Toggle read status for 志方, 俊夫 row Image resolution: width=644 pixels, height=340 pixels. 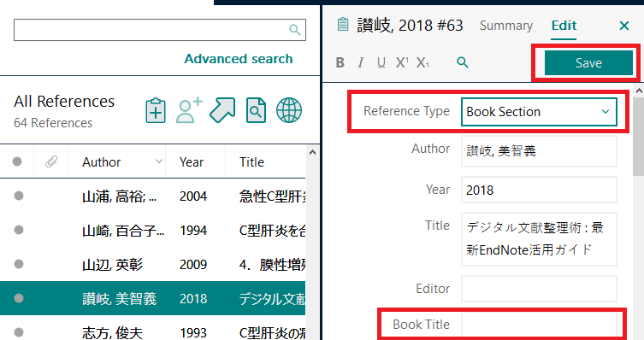[19, 332]
